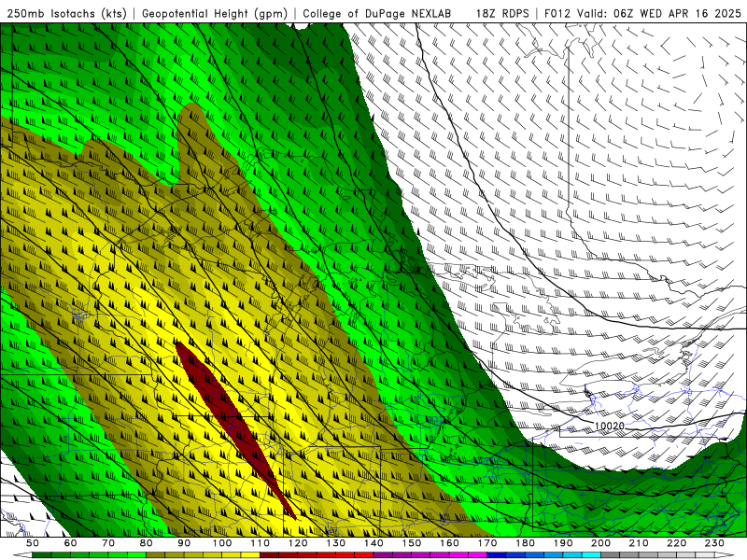Click the '80' legend value
Viewport: 747px width, 560px height.
[147, 543]
